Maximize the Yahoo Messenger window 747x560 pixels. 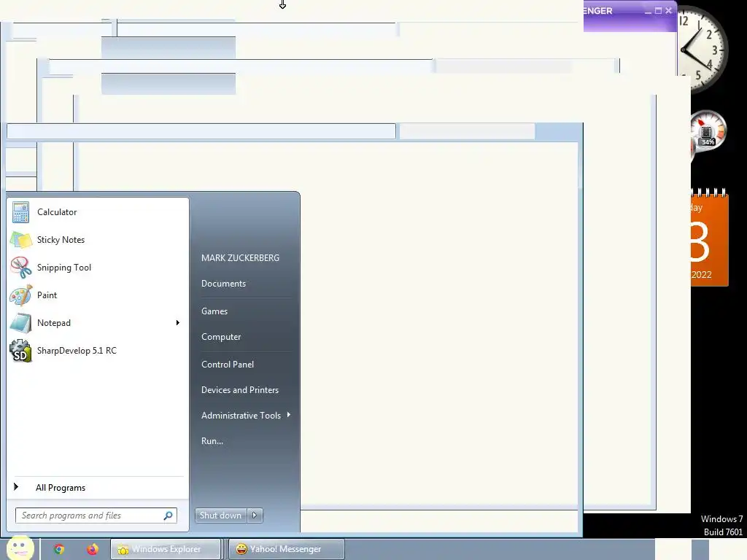pos(659,10)
